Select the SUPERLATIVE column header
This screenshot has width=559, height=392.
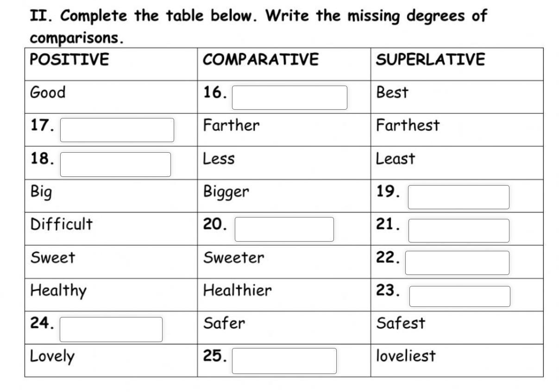click(x=430, y=60)
